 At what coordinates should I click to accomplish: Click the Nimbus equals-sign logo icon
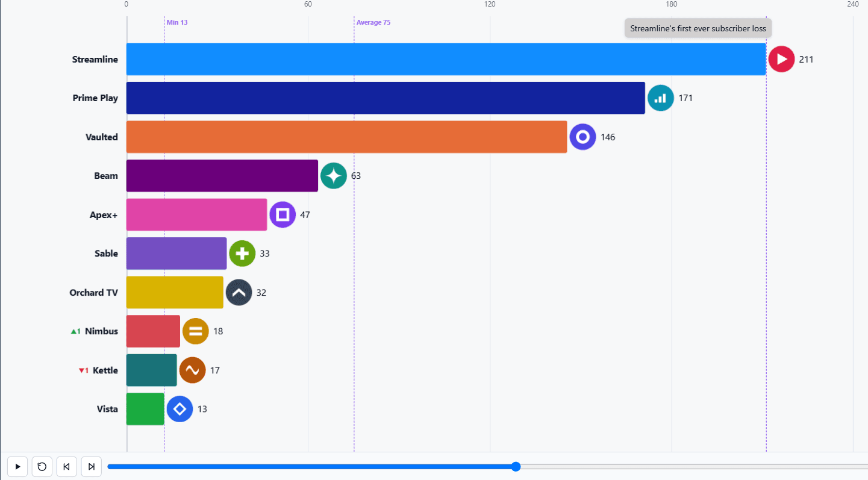click(x=196, y=331)
